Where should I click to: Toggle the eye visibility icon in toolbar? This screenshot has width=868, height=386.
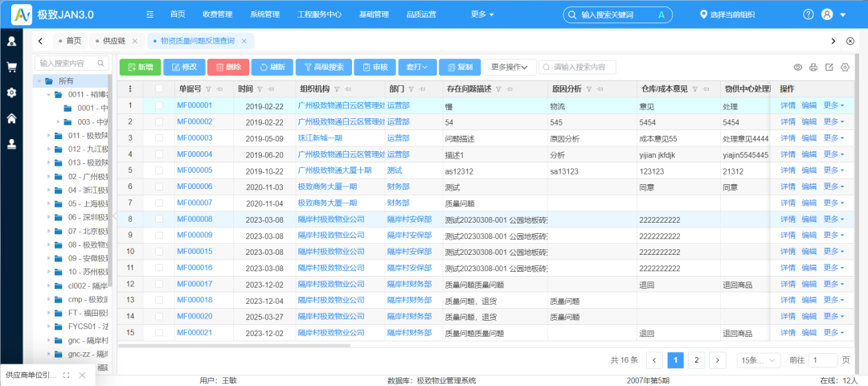(x=798, y=68)
